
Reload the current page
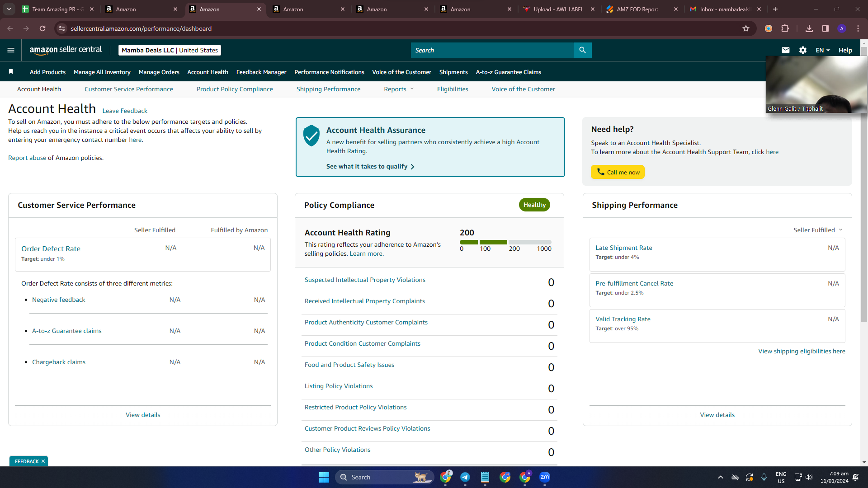pos(42,28)
